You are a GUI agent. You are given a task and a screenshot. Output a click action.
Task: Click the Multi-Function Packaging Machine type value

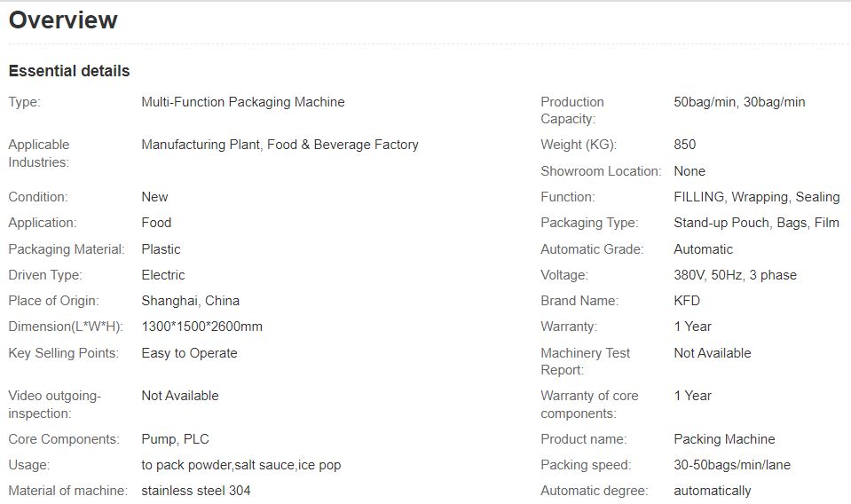tap(242, 102)
